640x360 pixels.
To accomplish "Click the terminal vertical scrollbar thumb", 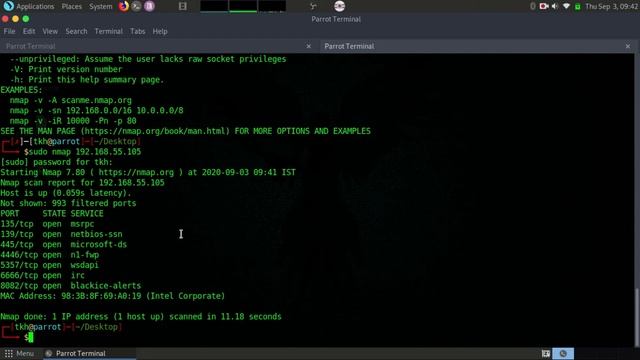I will tap(637, 317).
